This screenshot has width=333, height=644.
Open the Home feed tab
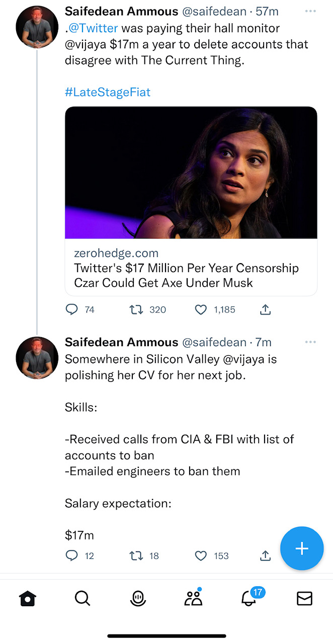(27, 598)
